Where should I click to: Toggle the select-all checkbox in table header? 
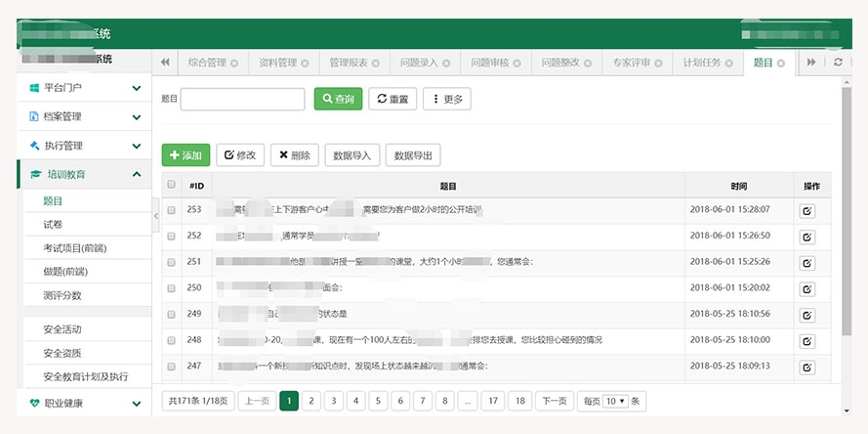tap(172, 185)
